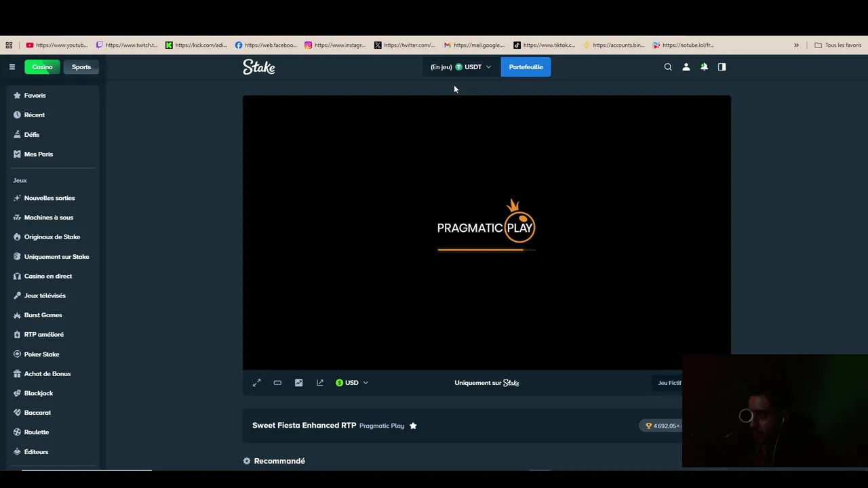Open the Facebook bookmark

266,45
